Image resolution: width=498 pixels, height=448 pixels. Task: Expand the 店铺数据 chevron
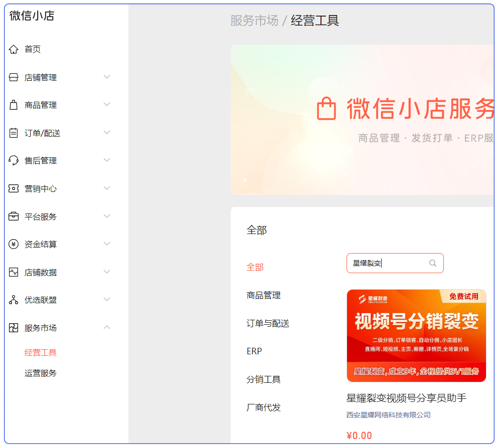point(107,272)
